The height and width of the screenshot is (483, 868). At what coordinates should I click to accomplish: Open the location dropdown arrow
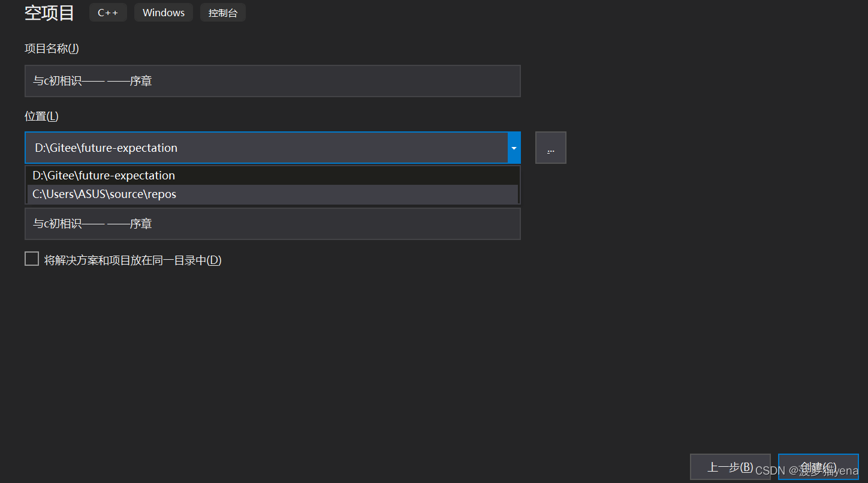click(514, 148)
